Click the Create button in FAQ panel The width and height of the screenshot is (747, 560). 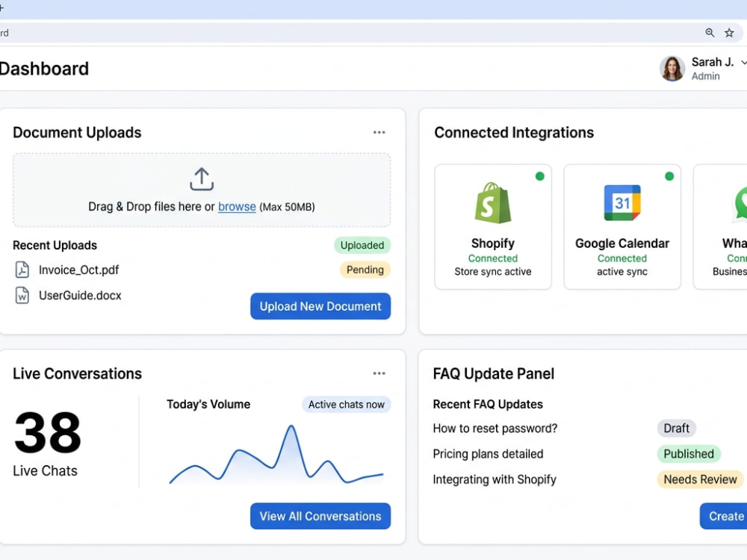pyautogui.click(x=724, y=516)
